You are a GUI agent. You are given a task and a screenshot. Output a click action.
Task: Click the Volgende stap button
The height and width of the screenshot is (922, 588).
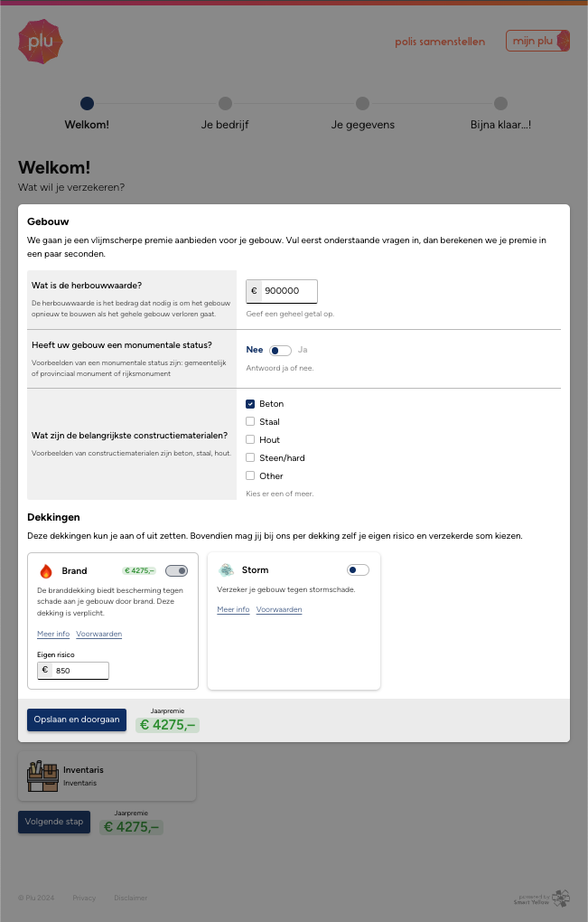54,822
